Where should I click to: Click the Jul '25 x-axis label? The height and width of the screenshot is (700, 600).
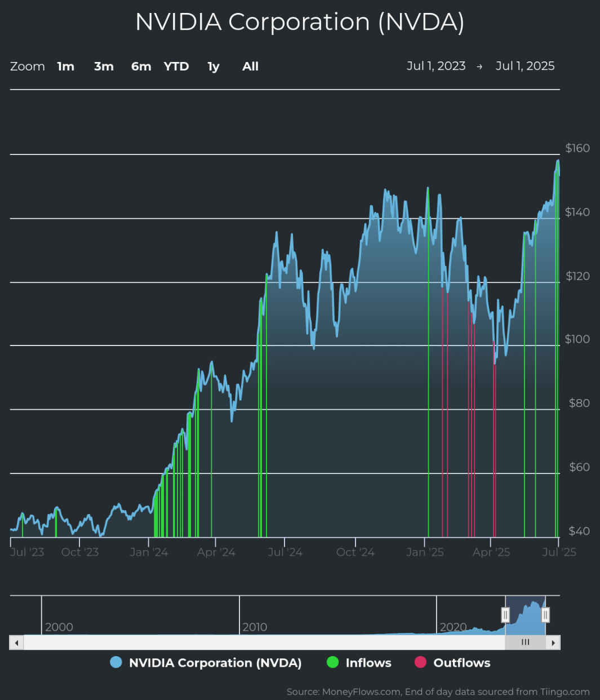coord(559,552)
